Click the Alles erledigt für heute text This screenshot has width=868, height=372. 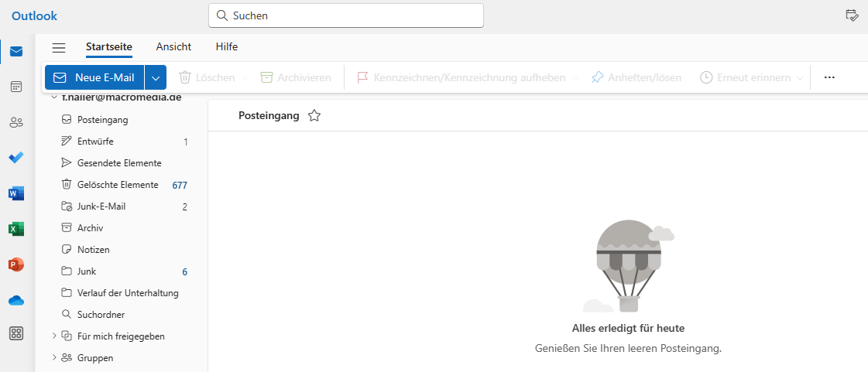coord(628,329)
